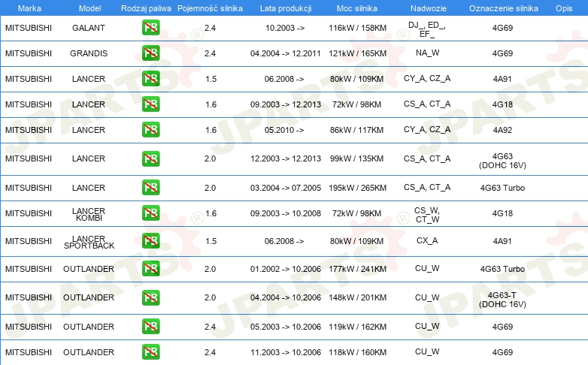Click the 01.2002 -> 10.2006 date cell

click(286, 269)
